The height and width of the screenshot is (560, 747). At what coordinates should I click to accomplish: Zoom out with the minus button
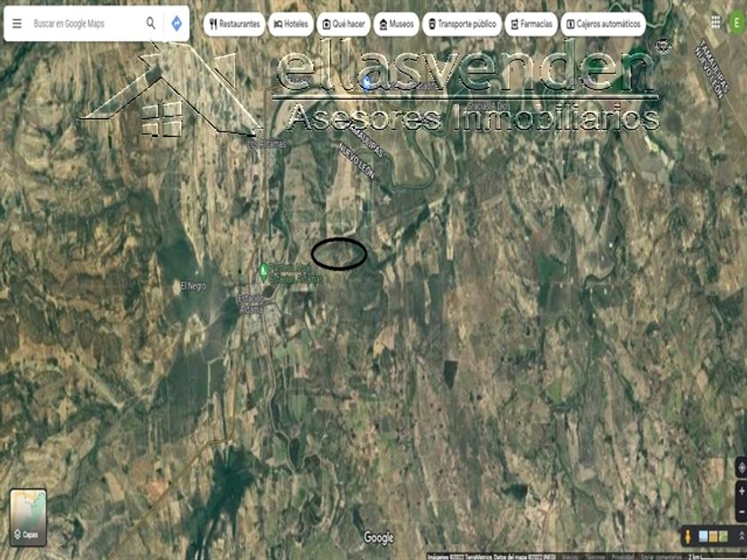pos(742,511)
